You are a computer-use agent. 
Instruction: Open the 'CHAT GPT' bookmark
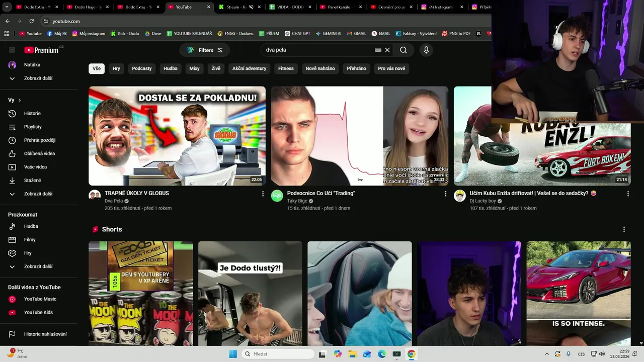coord(297,34)
